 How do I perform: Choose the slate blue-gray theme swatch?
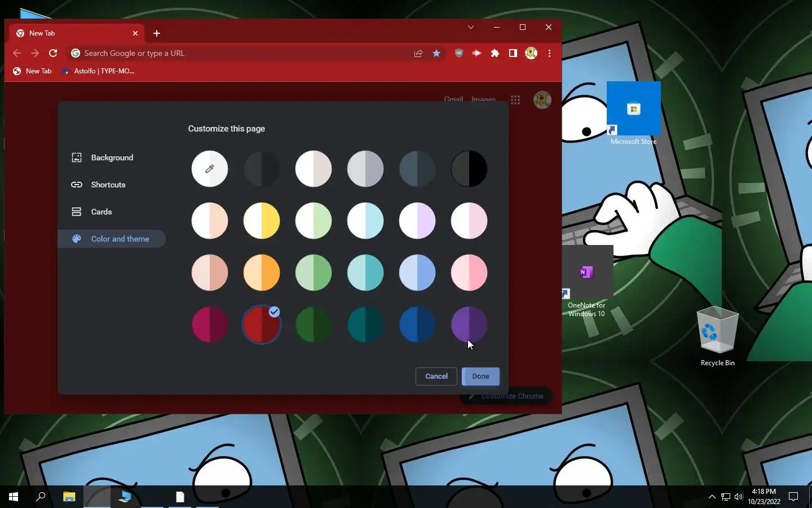click(417, 169)
